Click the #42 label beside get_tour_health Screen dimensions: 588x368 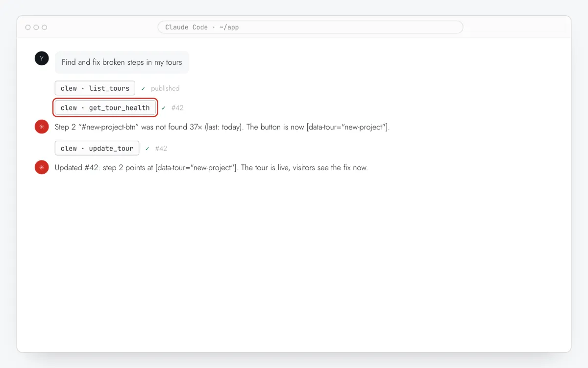pyautogui.click(x=177, y=108)
